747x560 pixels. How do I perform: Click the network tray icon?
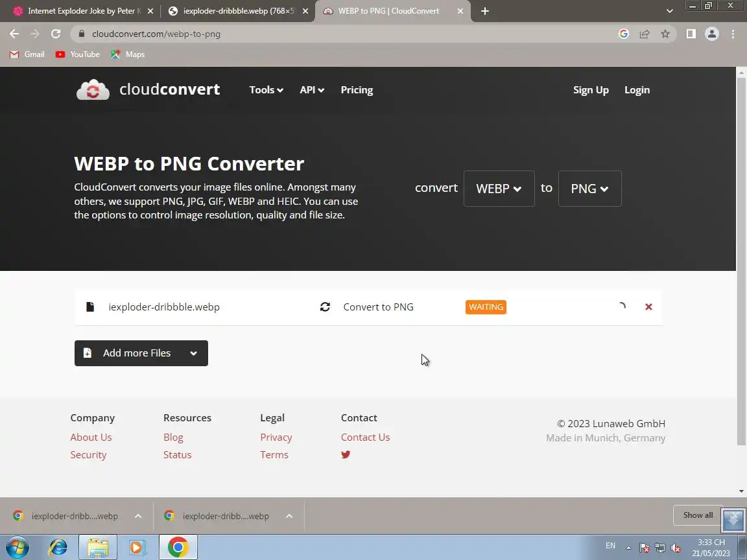(x=660, y=548)
